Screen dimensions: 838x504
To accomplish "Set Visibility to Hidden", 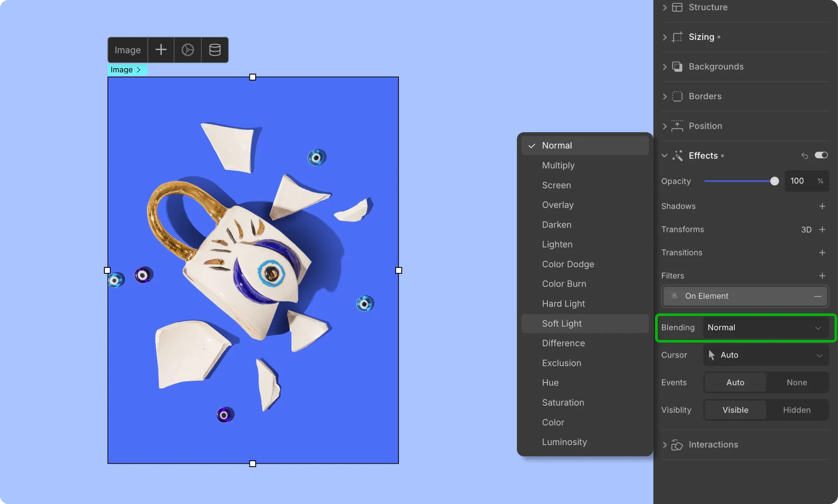I will click(x=797, y=410).
